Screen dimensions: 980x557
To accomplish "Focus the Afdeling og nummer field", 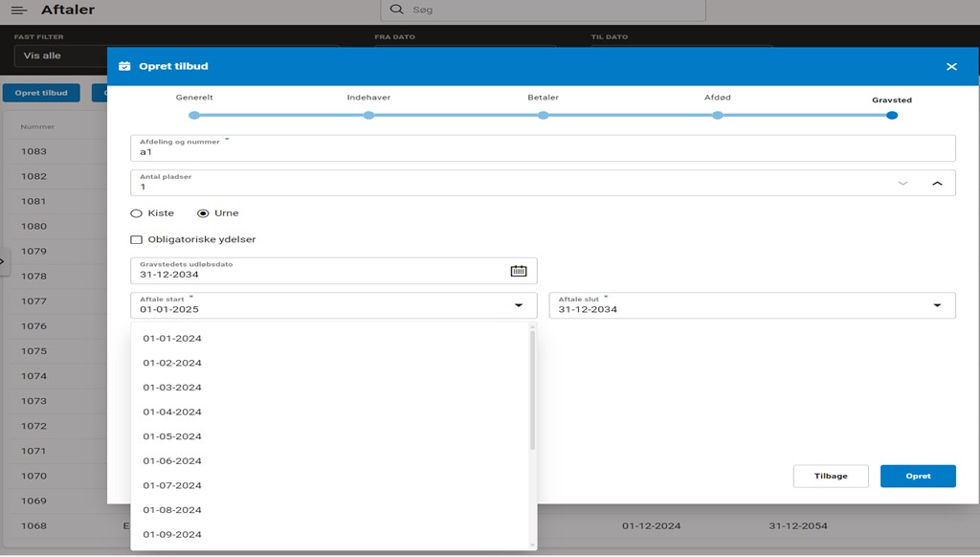I will pos(543,148).
